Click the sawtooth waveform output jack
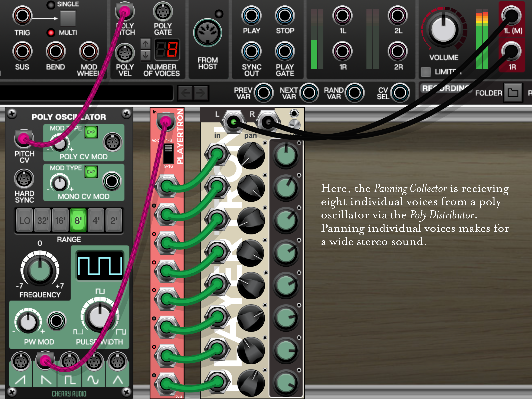The width and height of the screenshot is (532, 399). 21,361
